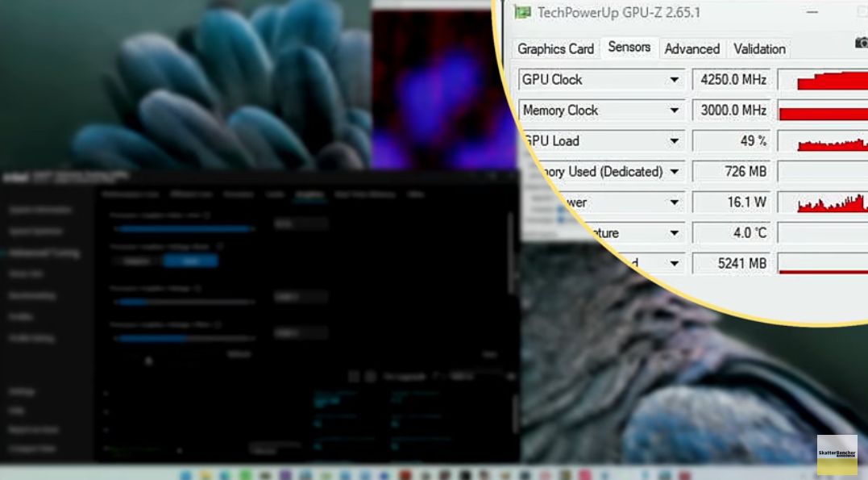Screen dimensions: 868x480
Task: Open Advanced Tuning in Intel XTU sidebar
Action: click(44, 253)
